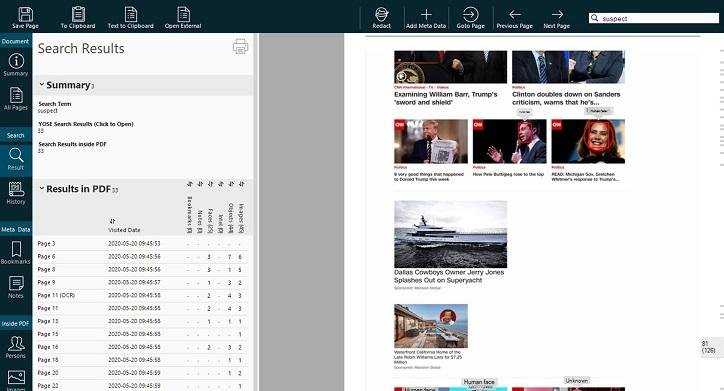This screenshot has height=391, width=724.
Task: Open result row Page 13
Action: click(142, 321)
